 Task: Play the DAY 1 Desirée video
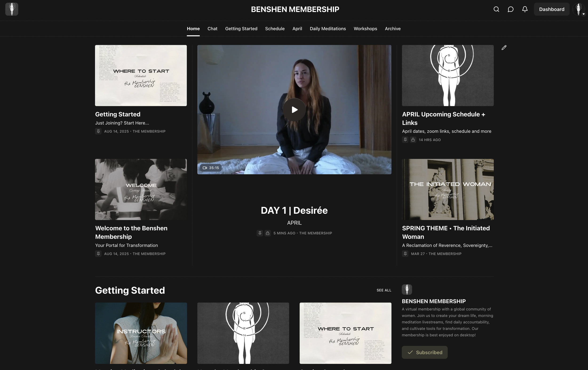pos(294,110)
